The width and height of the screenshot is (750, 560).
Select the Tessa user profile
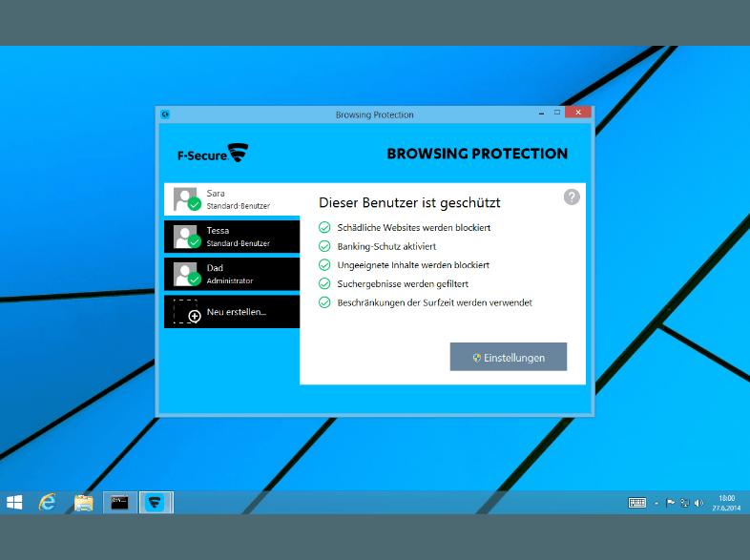pyautogui.click(x=232, y=237)
